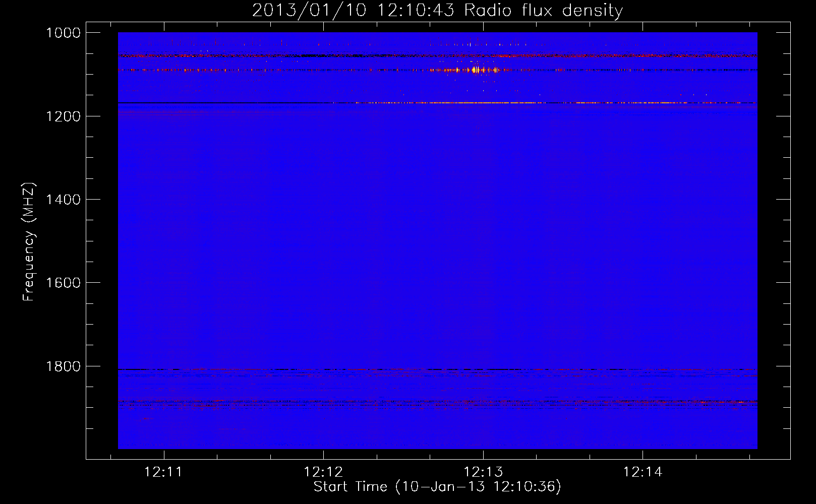Click the 1000 frequency tick label

(63, 33)
